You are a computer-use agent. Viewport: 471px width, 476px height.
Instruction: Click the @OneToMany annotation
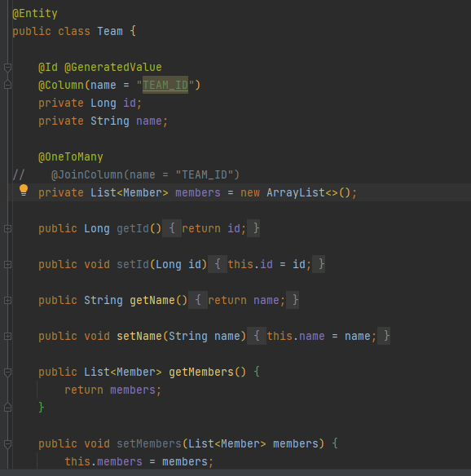pyautogui.click(x=71, y=157)
